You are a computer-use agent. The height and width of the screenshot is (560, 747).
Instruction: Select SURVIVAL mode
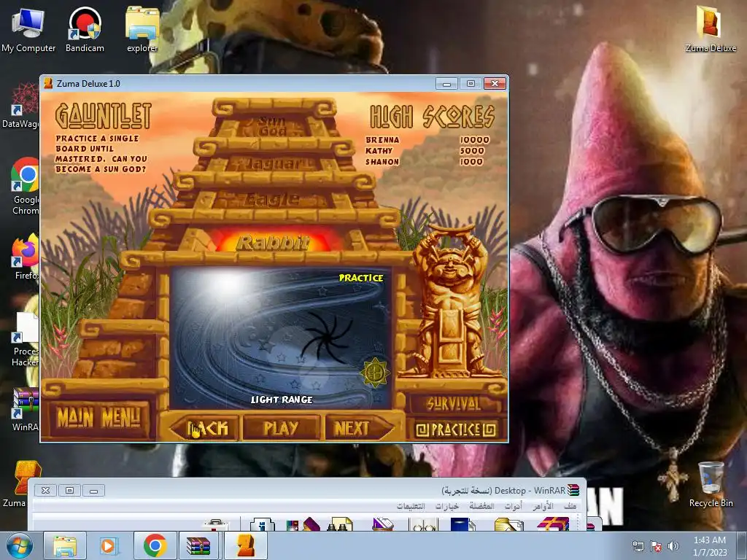tap(453, 404)
